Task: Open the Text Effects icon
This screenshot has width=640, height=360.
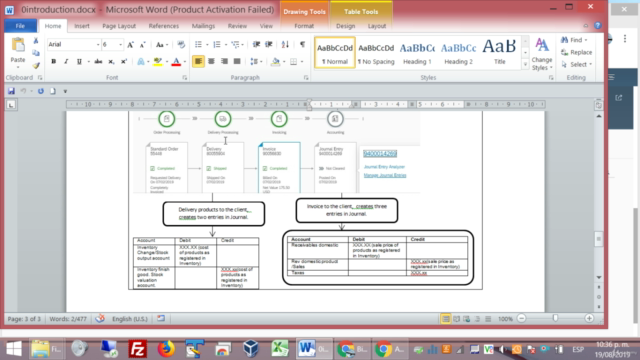Action: coord(141,62)
